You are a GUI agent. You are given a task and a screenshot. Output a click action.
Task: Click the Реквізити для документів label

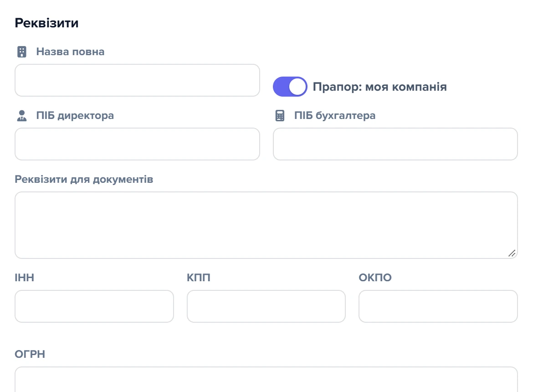[x=84, y=179]
